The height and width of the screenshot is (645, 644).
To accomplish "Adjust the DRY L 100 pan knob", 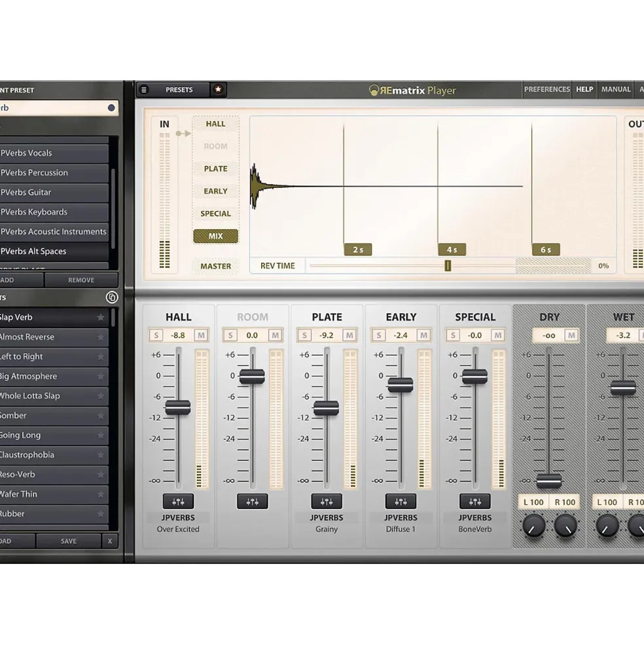I will click(534, 526).
